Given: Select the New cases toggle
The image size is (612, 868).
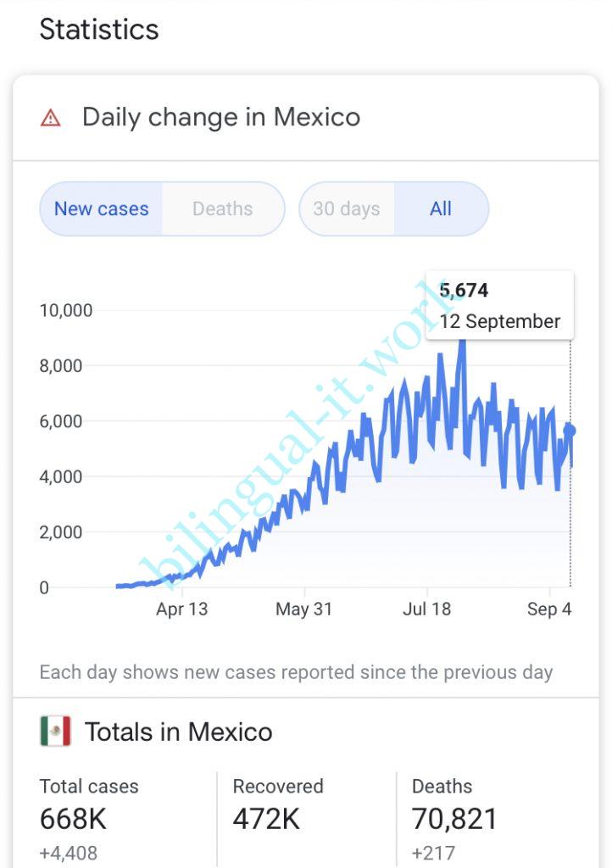Looking at the screenshot, I should [x=101, y=209].
